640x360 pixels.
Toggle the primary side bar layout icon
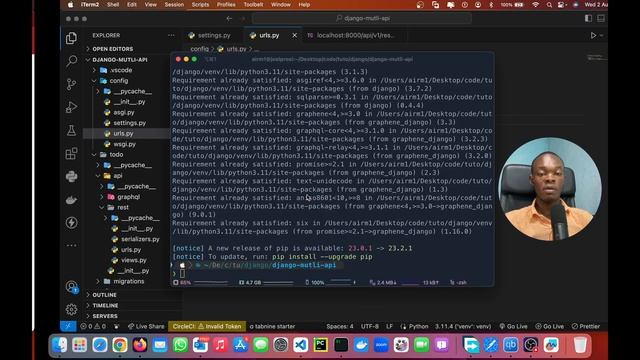pyautogui.click(x=588, y=18)
